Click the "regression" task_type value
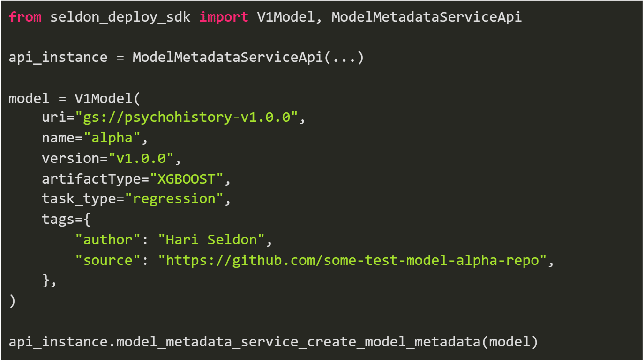The height and width of the screenshot is (360, 644). click(174, 198)
